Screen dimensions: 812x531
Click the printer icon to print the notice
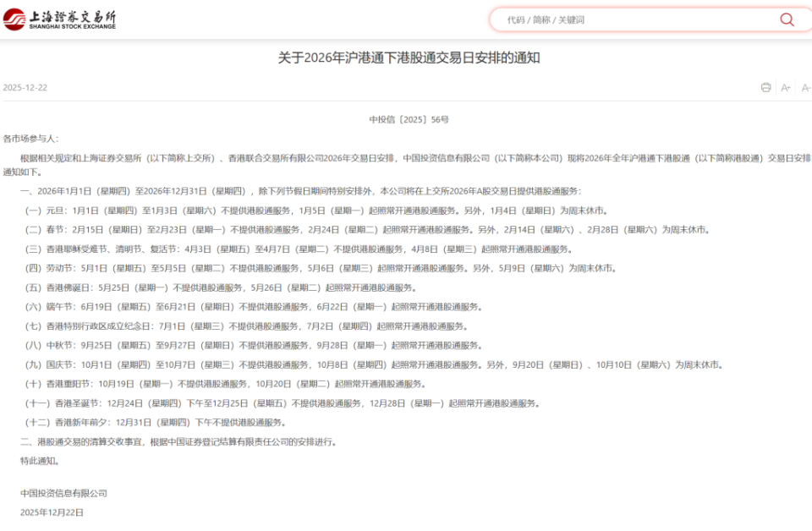coord(765,87)
